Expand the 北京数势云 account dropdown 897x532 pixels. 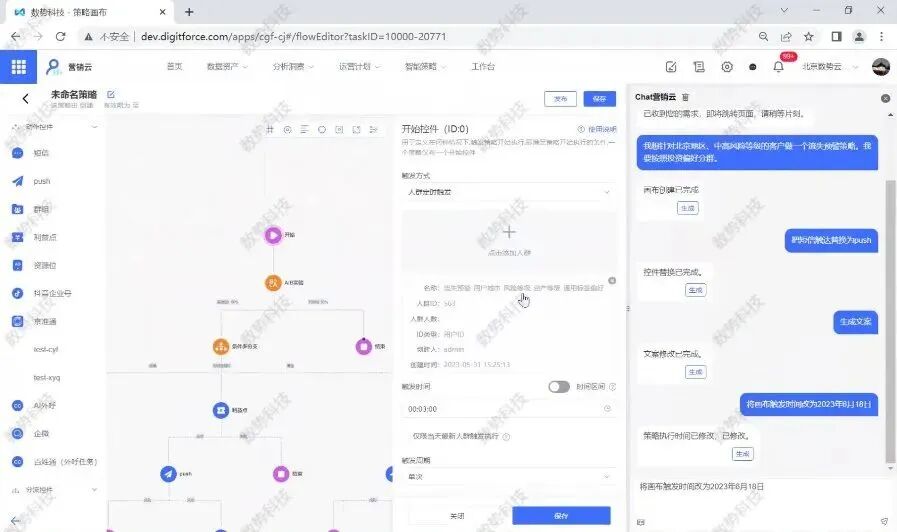[829, 67]
